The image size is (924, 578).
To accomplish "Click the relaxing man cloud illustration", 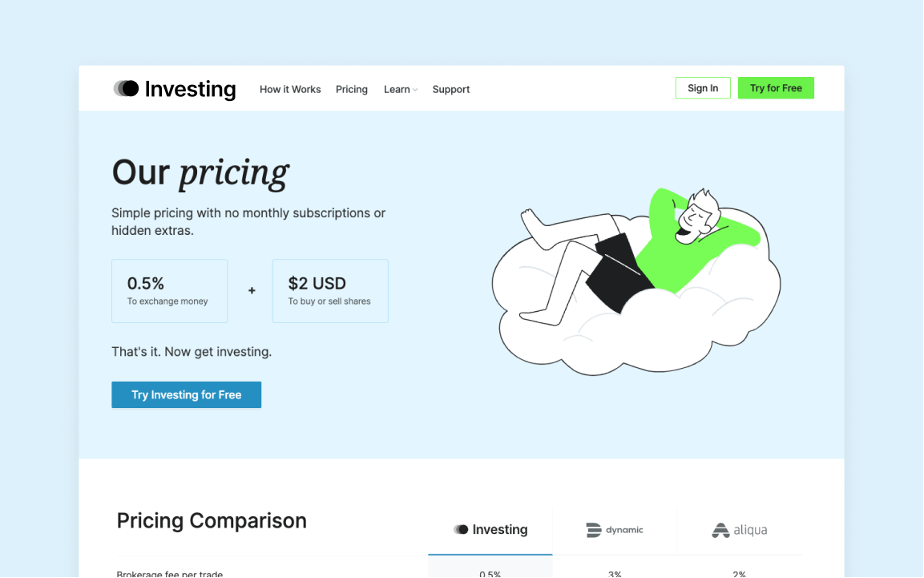I will tap(636, 281).
